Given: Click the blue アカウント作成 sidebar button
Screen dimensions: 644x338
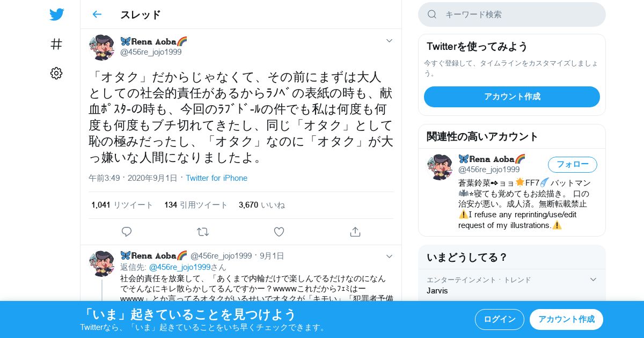Looking at the screenshot, I should (512, 97).
